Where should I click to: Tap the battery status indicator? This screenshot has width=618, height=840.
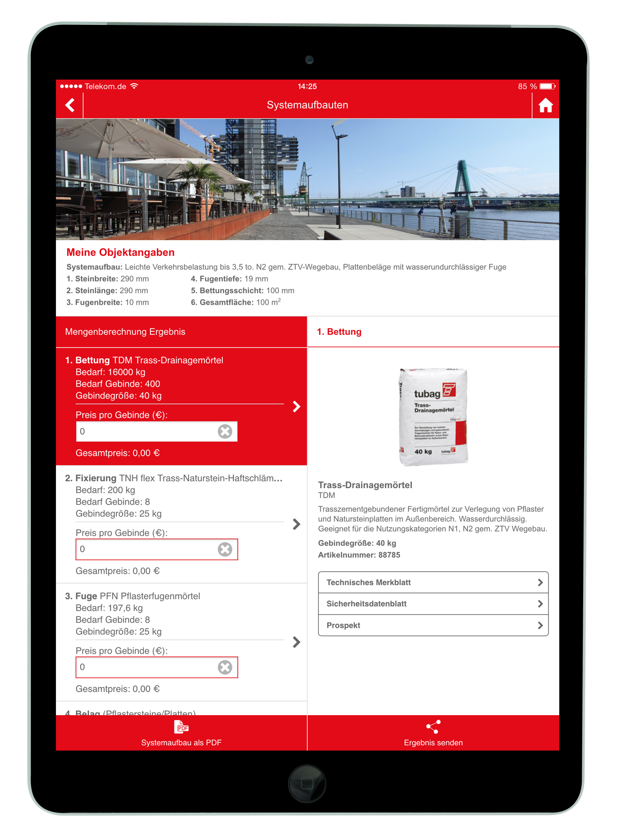(x=547, y=86)
